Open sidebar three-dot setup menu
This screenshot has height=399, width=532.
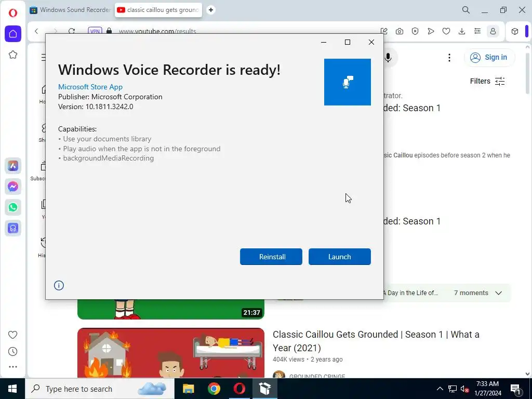(x=12, y=367)
